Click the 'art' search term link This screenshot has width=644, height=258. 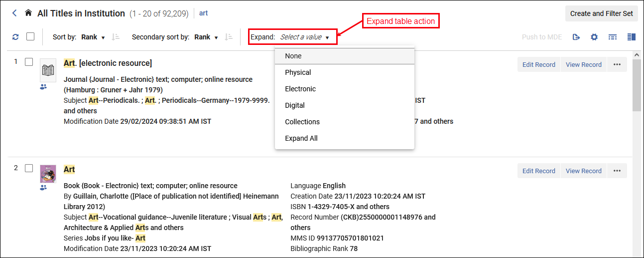[x=203, y=13]
